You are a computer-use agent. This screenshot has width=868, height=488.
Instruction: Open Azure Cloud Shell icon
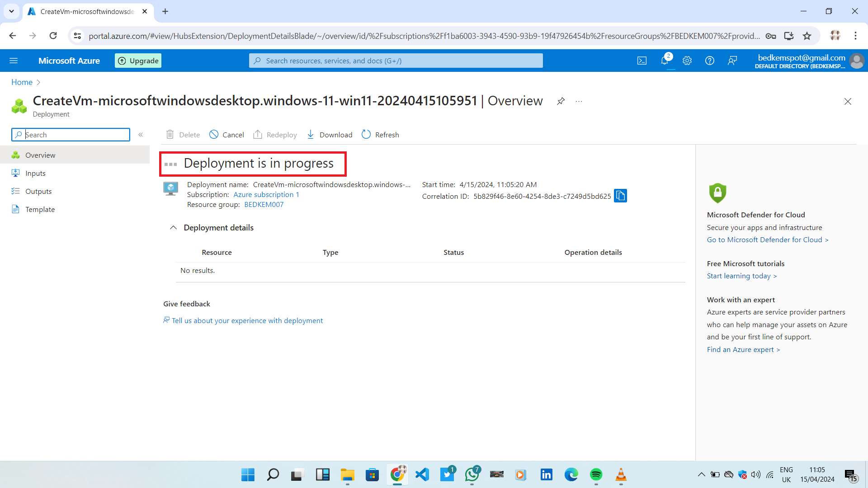point(642,61)
